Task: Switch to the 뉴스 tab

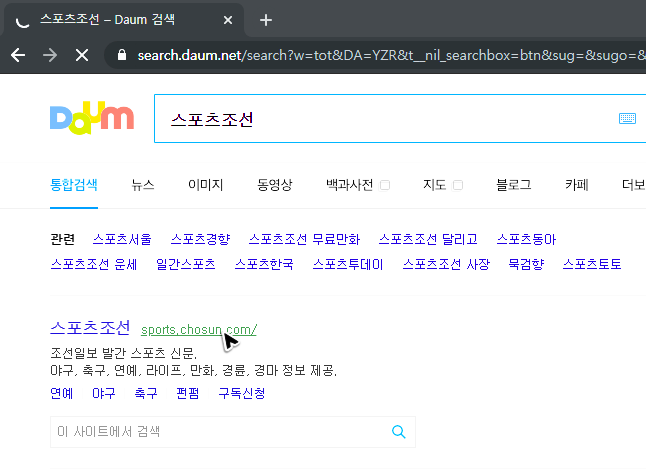Action: click(x=143, y=185)
